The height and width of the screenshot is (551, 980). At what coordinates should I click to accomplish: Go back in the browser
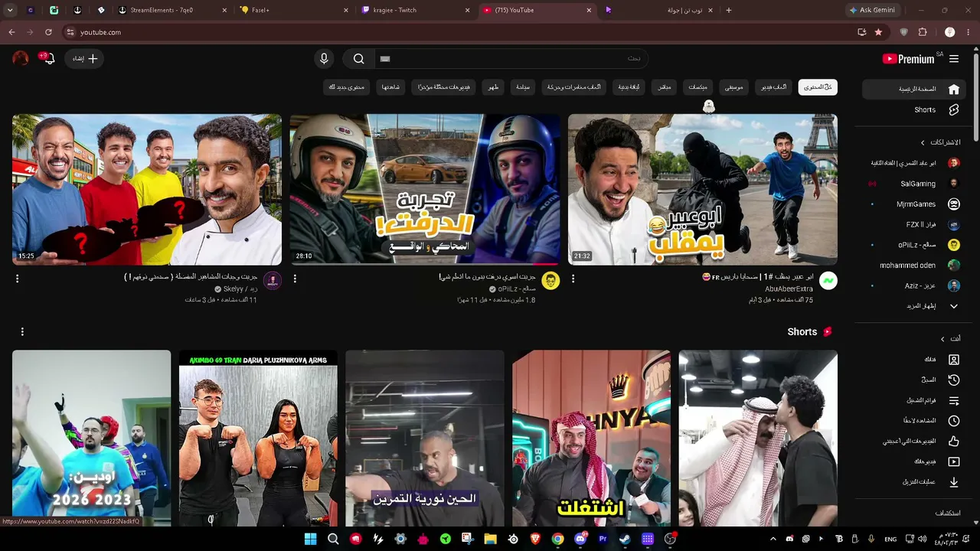pyautogui.click(x=11, y=32)
